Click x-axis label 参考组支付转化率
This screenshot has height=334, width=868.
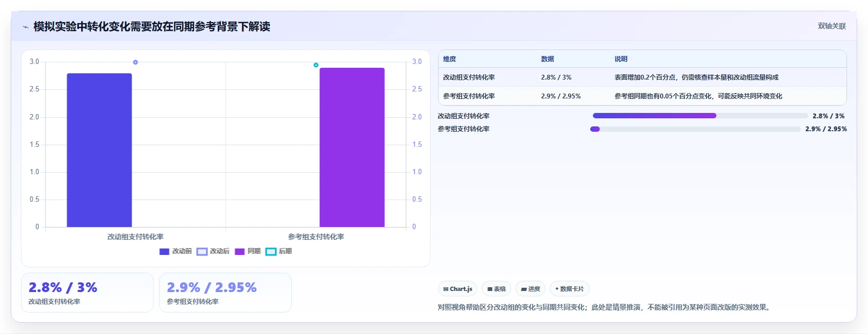(x=316, y=237)
